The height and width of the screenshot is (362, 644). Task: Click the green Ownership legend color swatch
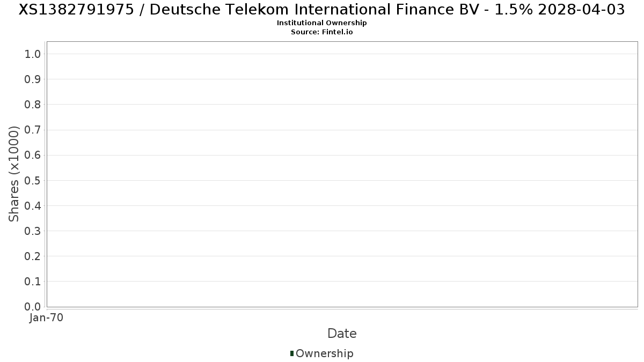pyautogui.click(x=292, y=353)
